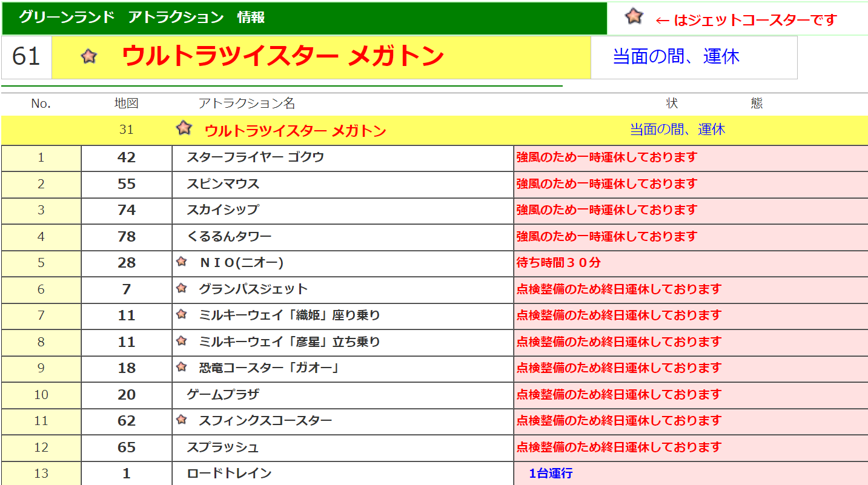Click attraction name スカイシップ
Viewport: 868px width, 485px height.
point(222,210)
